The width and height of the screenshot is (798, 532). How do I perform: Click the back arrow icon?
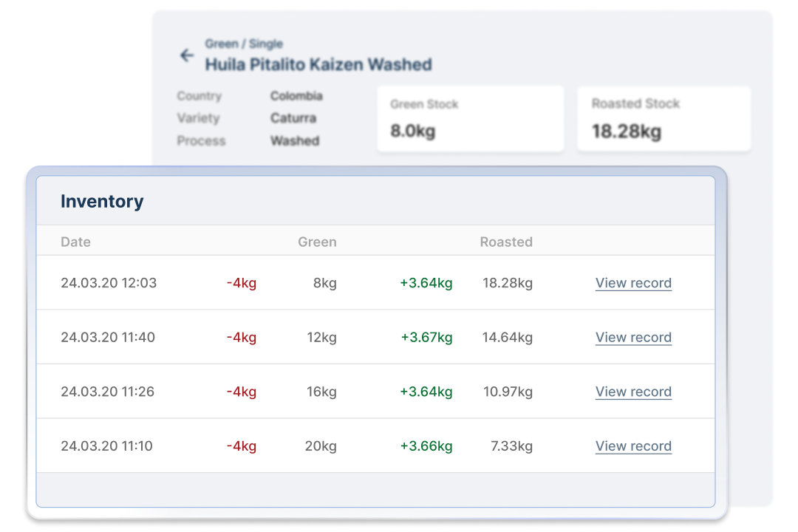point(187,55)
